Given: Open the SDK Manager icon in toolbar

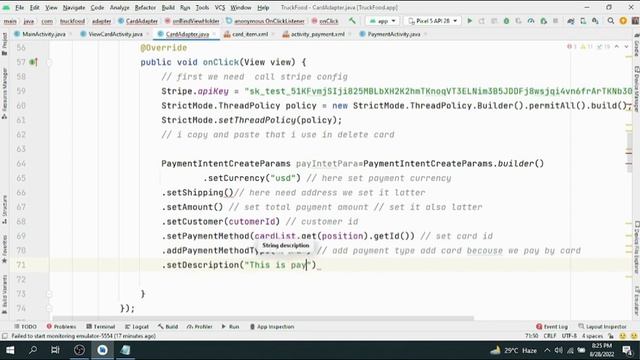Looking at the screenshot, I should (595, 21).
